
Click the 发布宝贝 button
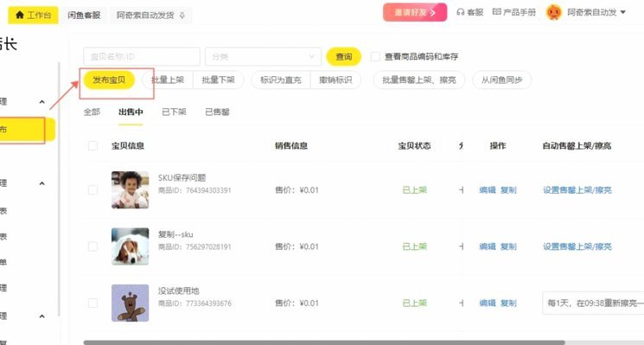coord(109,80)
